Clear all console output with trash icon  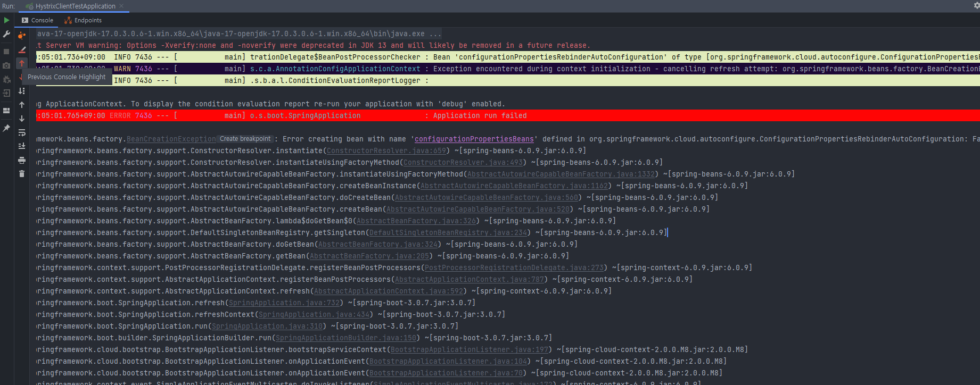click(x=22, y=174)
